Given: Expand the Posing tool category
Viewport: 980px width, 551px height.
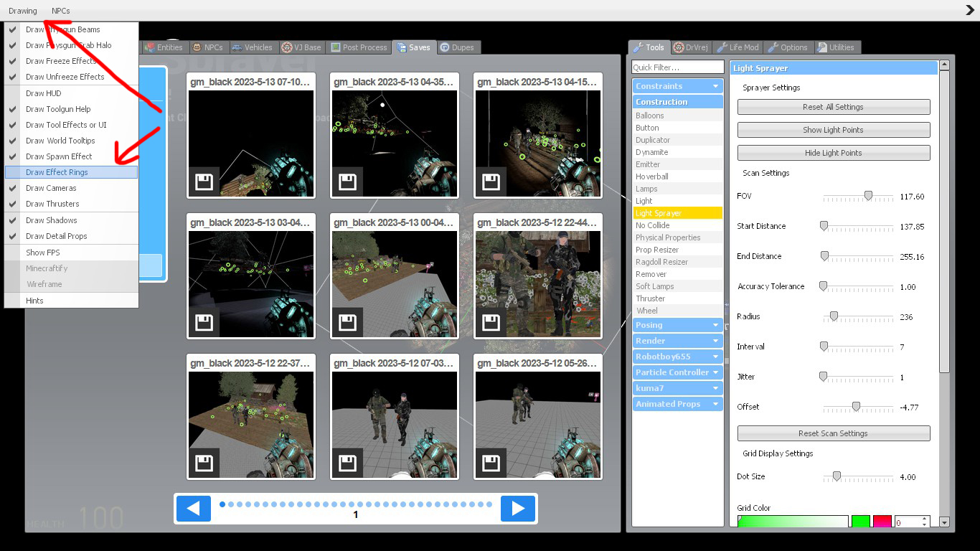Looking at the screenshot, I should [x=678, y=325].
